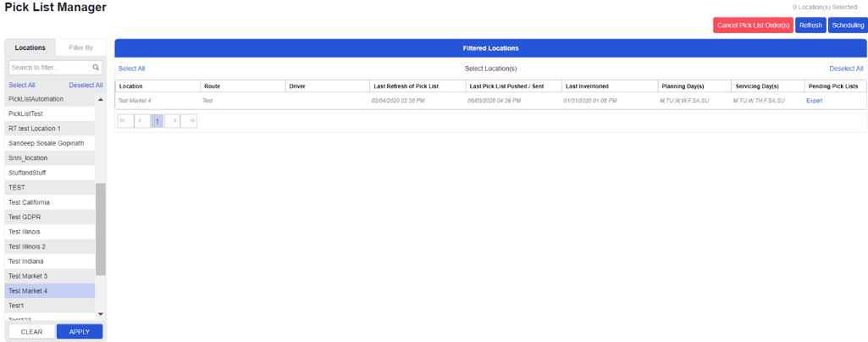
Task: Go to previous page of grid
Action: point(141,121)
